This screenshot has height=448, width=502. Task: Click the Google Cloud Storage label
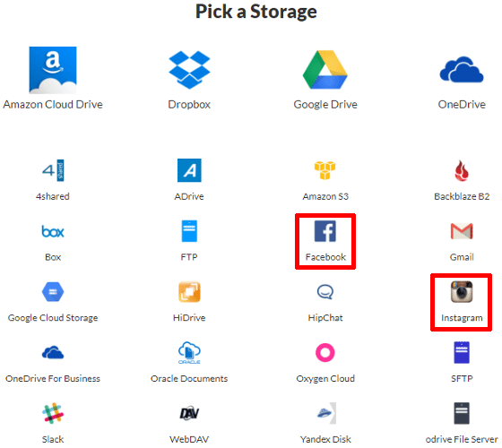[x=53, y=318]
